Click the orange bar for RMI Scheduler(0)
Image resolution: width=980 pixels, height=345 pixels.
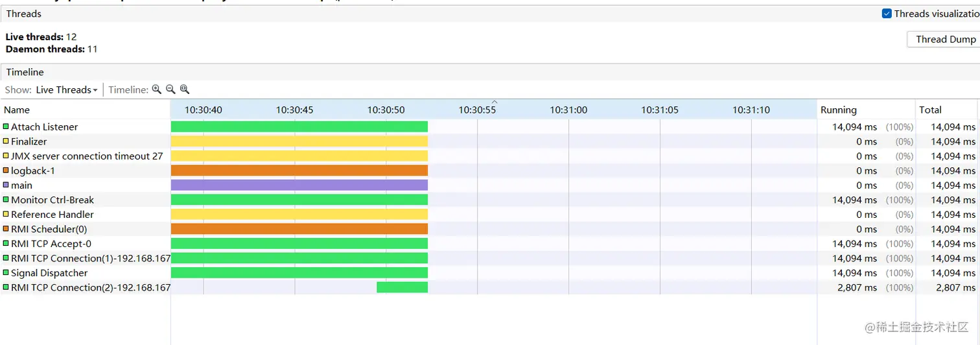[x=299, y=229]
